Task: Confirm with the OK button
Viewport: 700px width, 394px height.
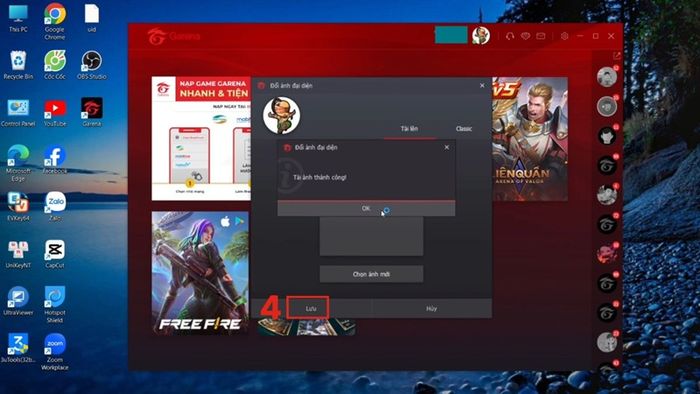Action: (366, 208)
